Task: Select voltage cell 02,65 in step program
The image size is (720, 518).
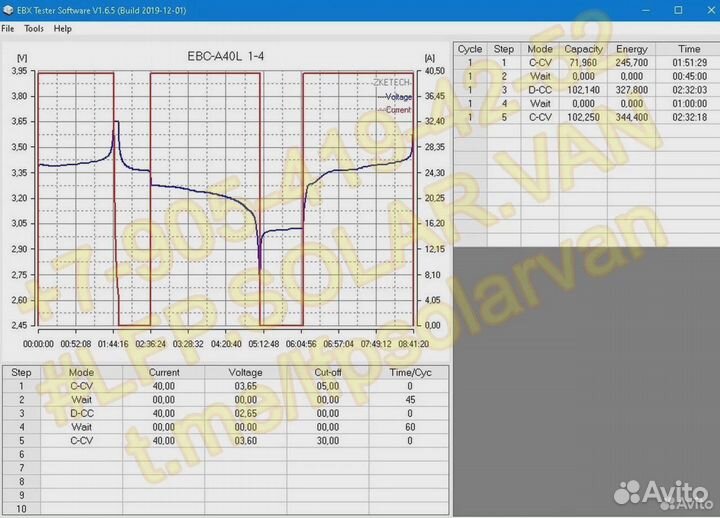Action: pos(246,413)
